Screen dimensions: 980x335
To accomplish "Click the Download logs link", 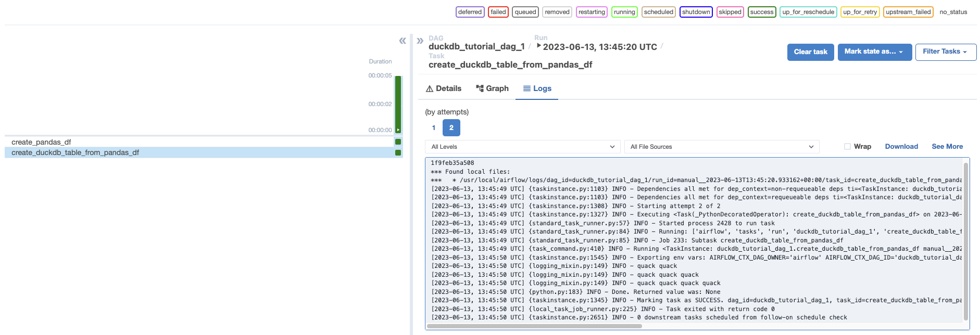I will 901,147.
